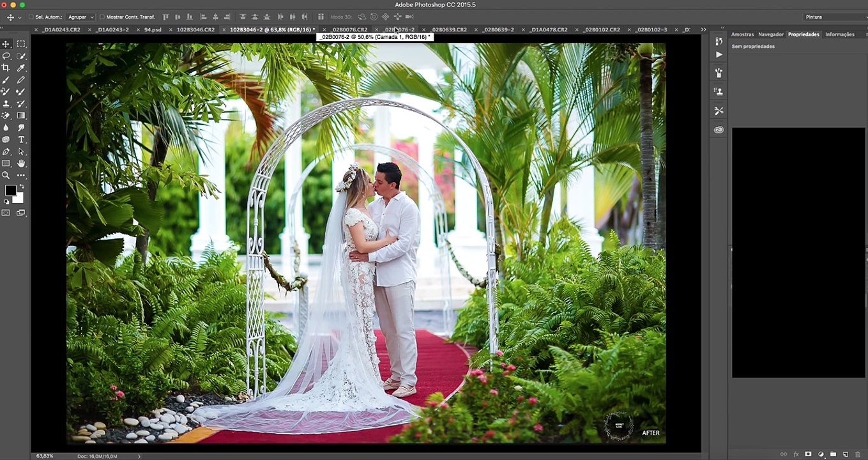Switch to the _D1A0478.CR2 document tab
This screenshot has height=460, width=868.
click(549, 29)
